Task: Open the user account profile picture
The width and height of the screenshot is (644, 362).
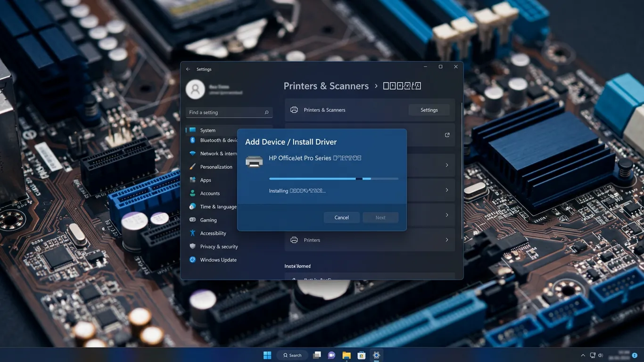Action: [x=195, y=89]
